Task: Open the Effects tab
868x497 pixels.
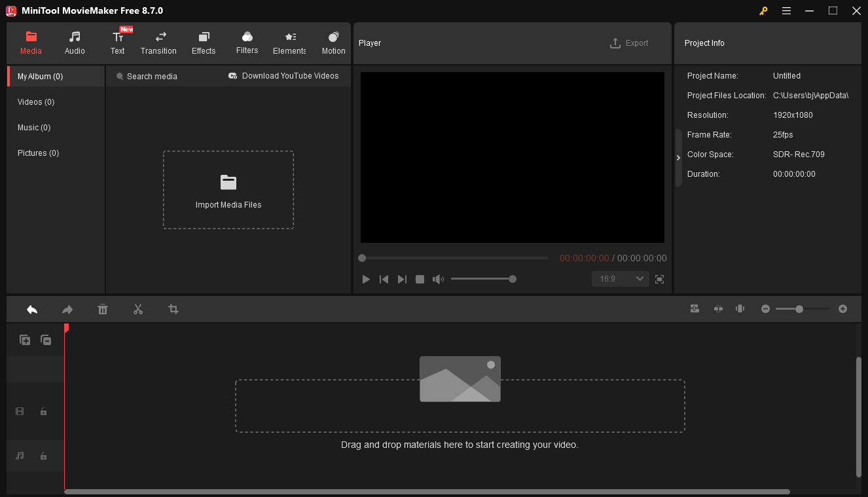Action: click(x=204, y=43)
